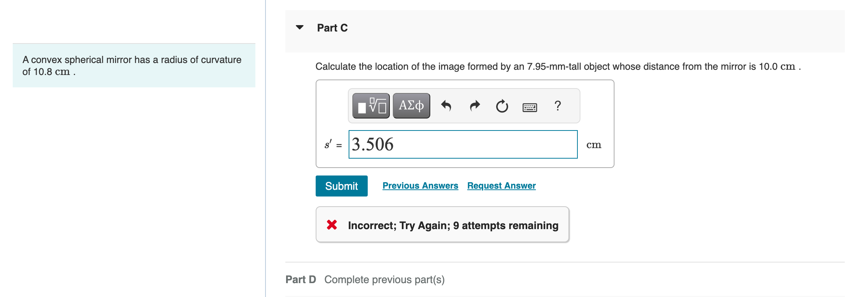Click the Part D heading label
This screenshot has width=868, height=297.
(300, 279)
